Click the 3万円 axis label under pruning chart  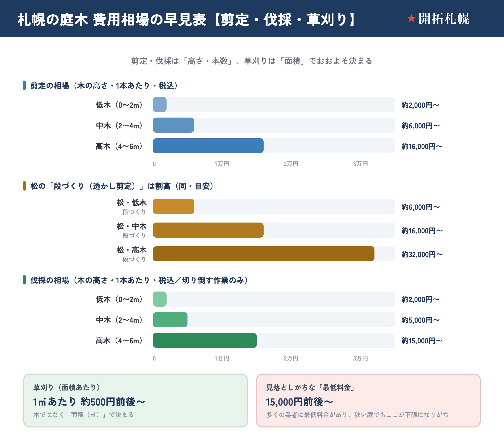click(360, 164)
